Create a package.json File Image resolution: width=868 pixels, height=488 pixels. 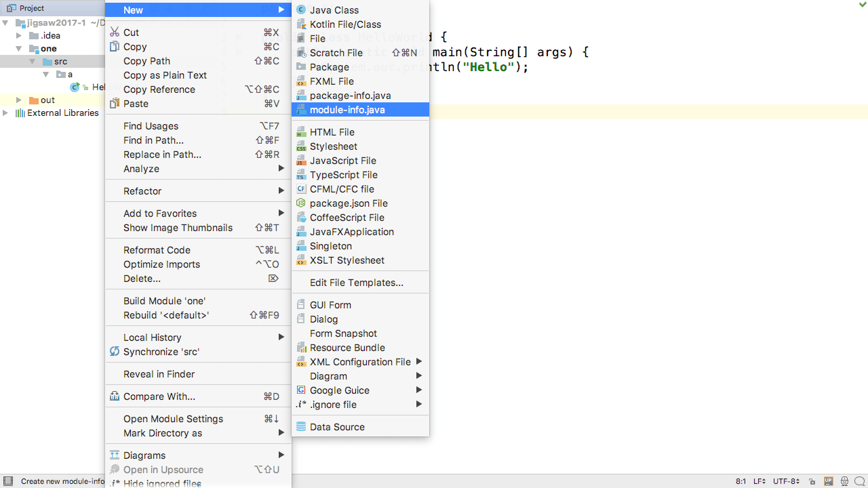point(348,203)
